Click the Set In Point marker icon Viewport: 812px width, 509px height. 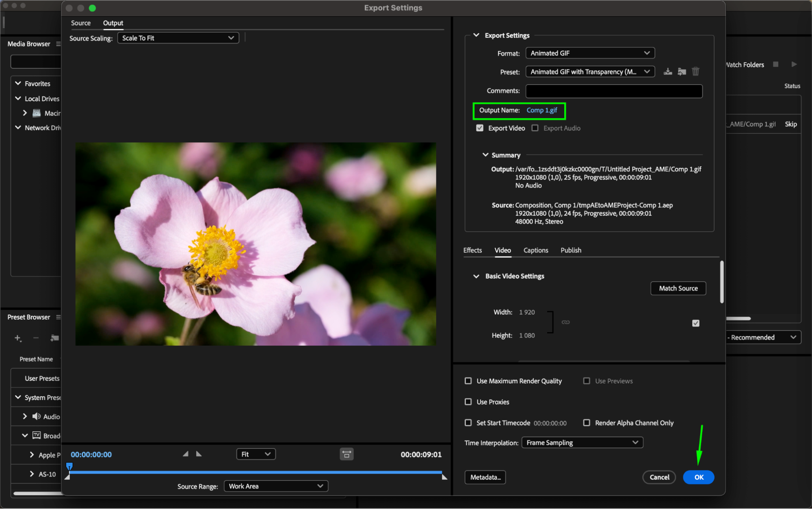[x=186, y=454]
